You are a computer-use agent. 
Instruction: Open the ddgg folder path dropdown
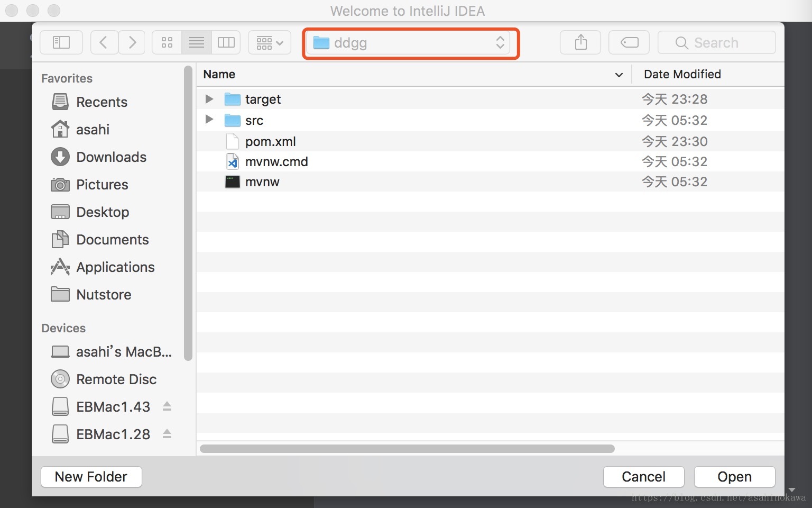[408, 43]
